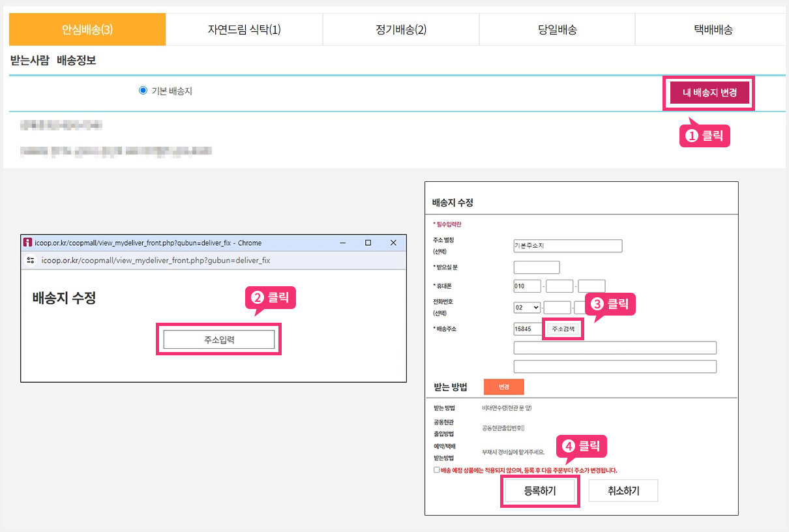Switch to the 안심배송(3) tab
Screen dimensions: 789x532
(x=87, y=29)
